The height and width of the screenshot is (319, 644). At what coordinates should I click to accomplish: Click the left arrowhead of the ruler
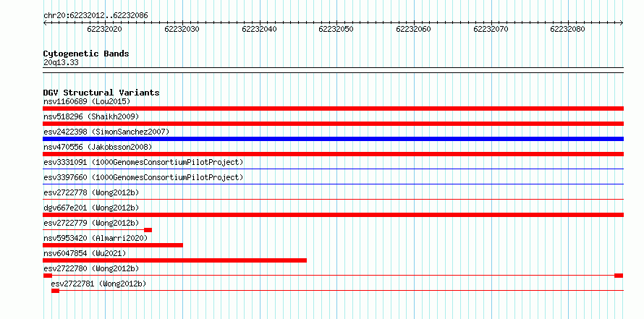[x=45, y=23]
